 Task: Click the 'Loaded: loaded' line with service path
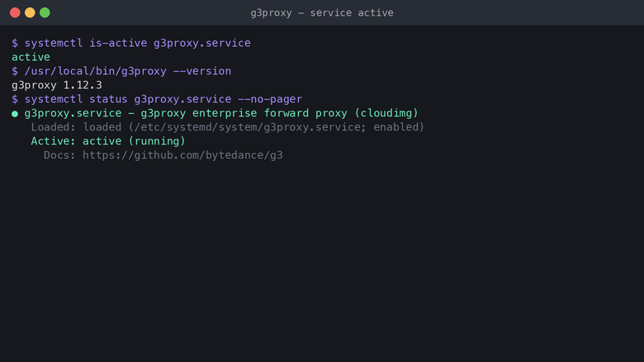point(228,127)
